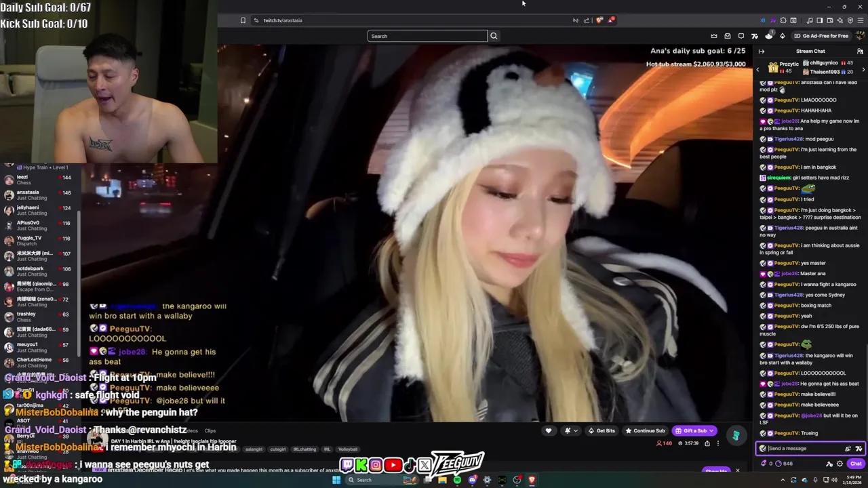
Task: Click PeeguuTV username on 'Trueing' message
Action: [x=786, y=433]
